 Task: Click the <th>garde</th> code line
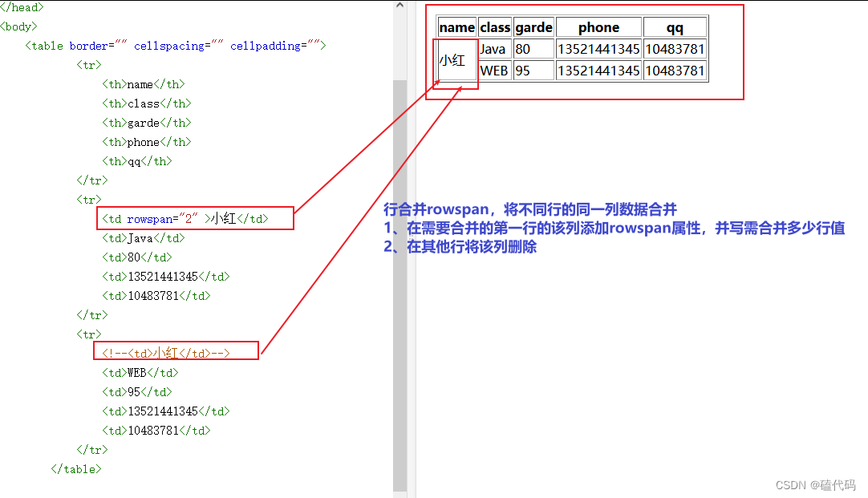coord(147,123)
